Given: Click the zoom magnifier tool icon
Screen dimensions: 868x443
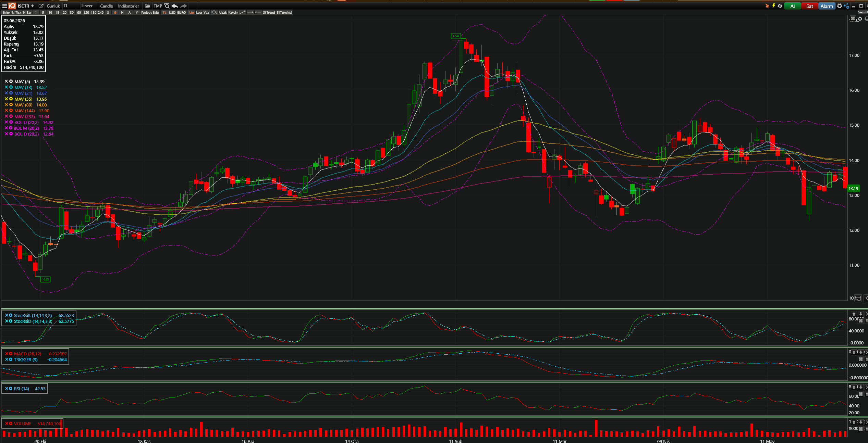Looking at the screenshot, I should click(215, 12).
